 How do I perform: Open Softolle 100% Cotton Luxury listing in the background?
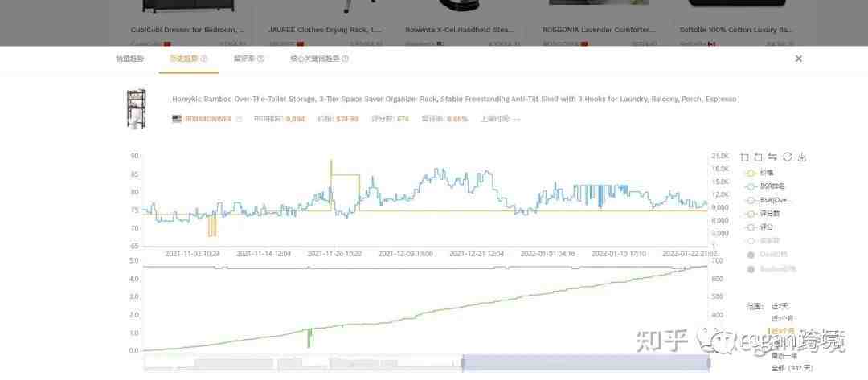point(736,30)
